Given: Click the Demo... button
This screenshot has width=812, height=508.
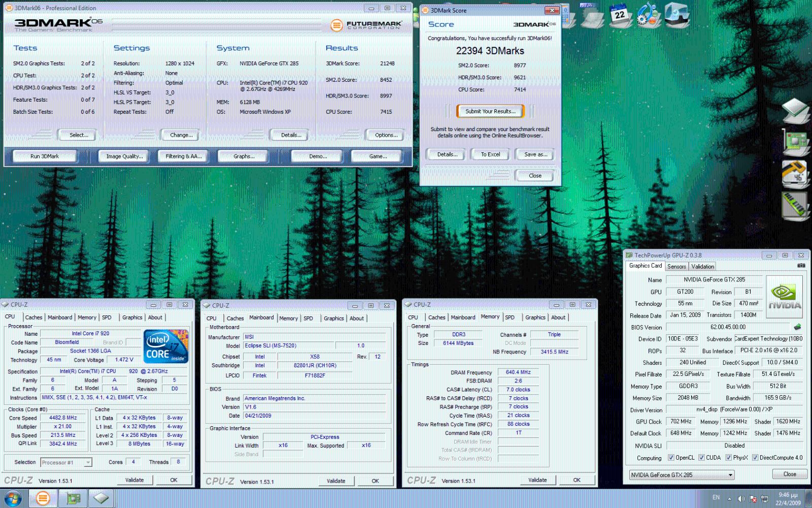Looking at the screenshot, I should point(318,156).
